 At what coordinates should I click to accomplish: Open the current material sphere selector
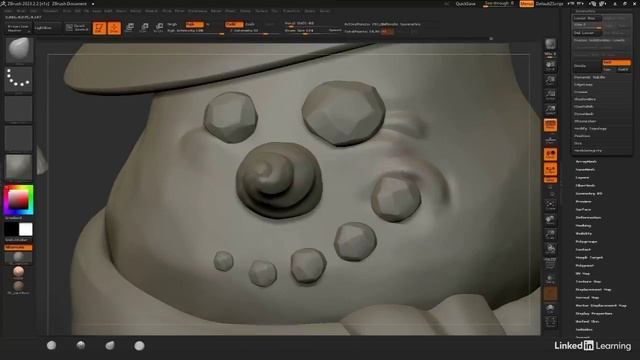coord(19,167)
